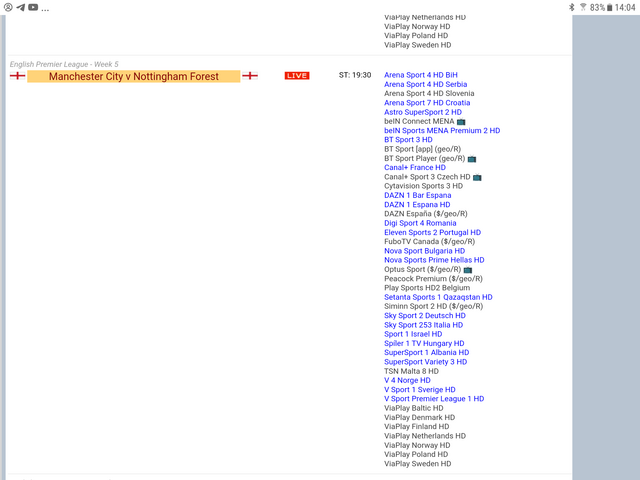Viewport: 640px width, 480px height.
Task: Open Spiler 1 TV Hungary HD link
Action: (424, 344)
